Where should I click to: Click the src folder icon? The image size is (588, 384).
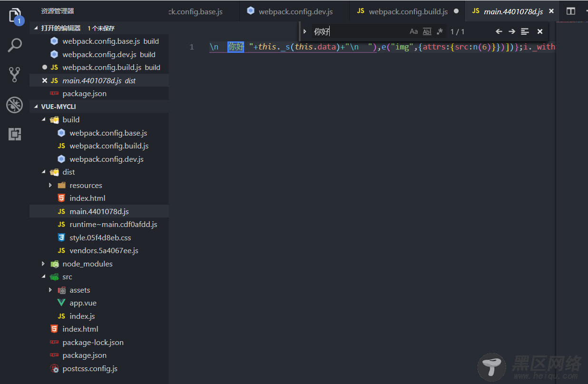tap(54, 276)
